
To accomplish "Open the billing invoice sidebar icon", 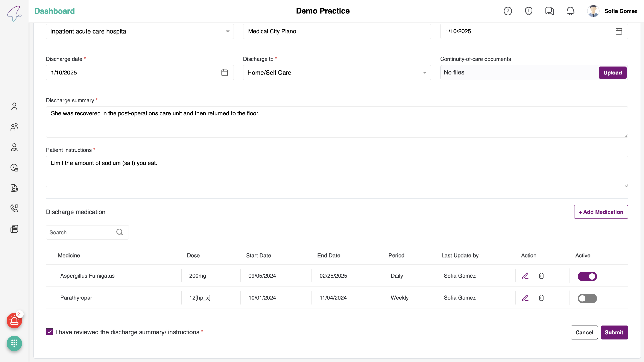I will [14, 188].
